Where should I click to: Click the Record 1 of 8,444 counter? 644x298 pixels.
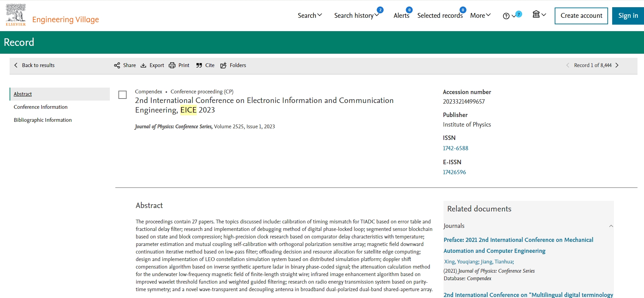pyautogui.click(x=593, y=65)
